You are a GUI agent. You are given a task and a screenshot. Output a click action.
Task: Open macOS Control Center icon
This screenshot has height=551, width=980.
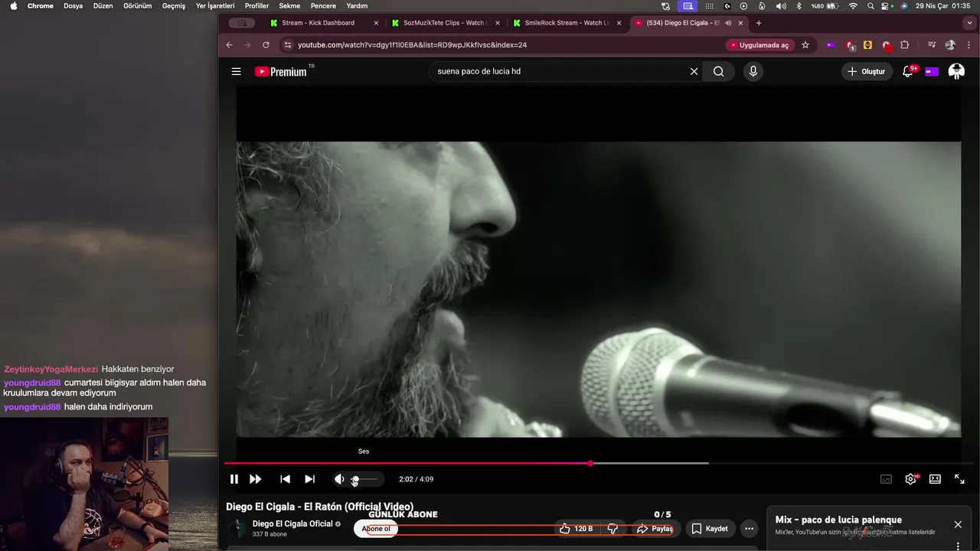[x=887, y=5]
